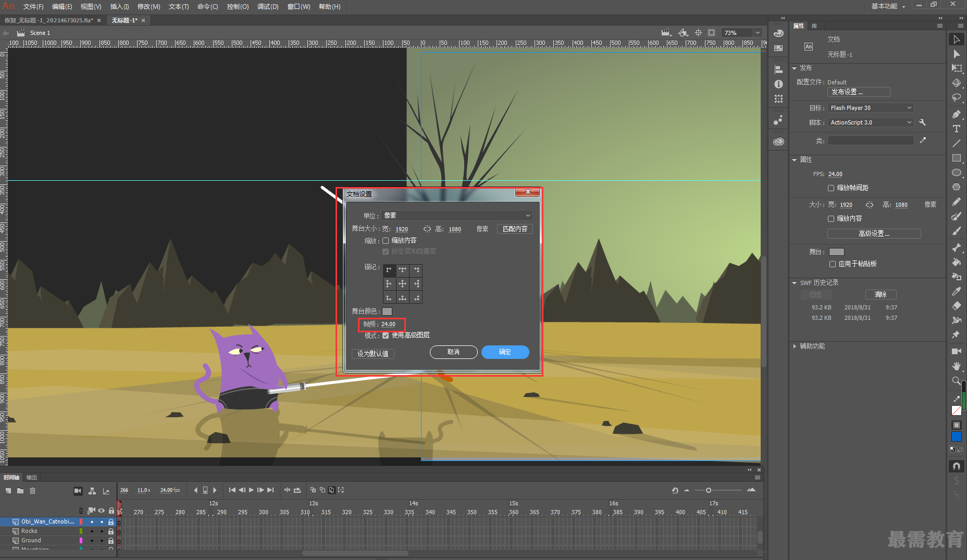This screenshot has width=967, height=560.
Task: Open the Transform panel icon
Action: coord(778,99)
